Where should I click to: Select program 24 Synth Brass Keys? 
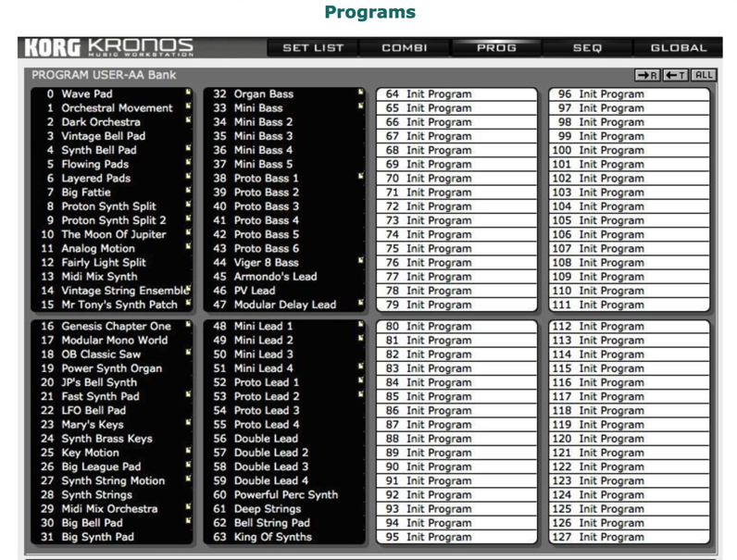tap(112, 439)
